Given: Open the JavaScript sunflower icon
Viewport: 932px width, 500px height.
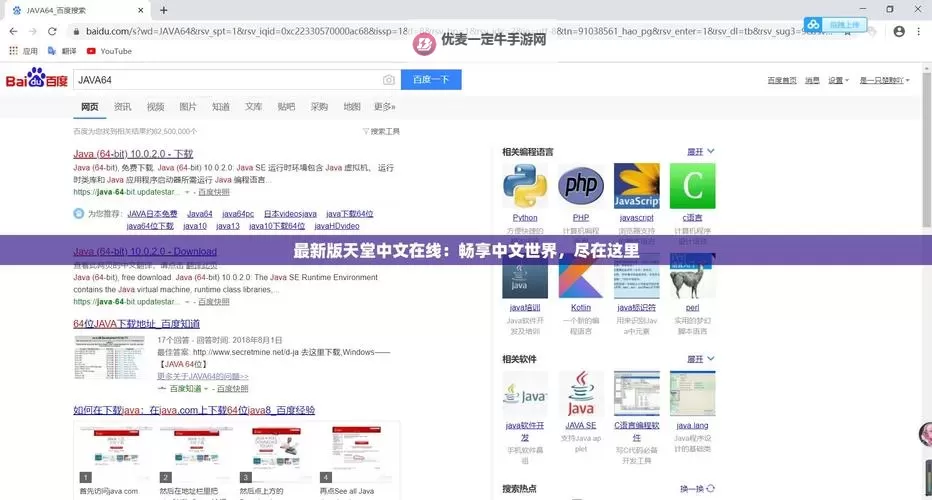Looking at the screenshot, I should 636,185.
